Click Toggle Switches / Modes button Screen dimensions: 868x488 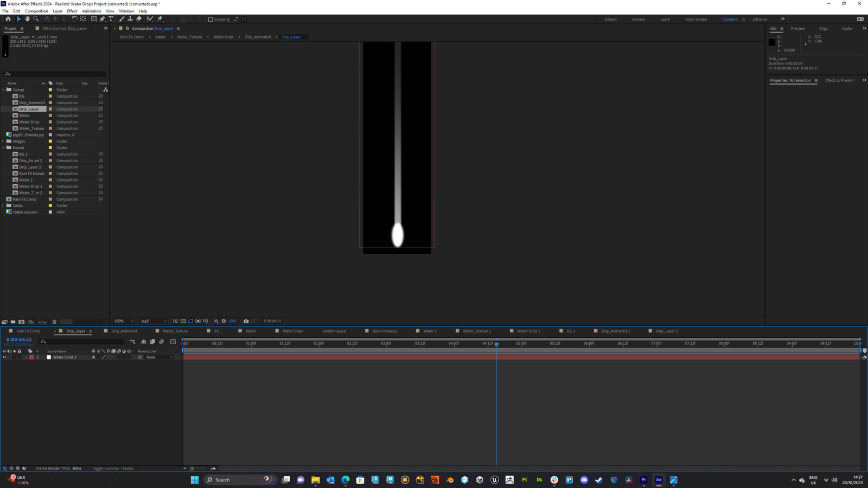point(113,468)
